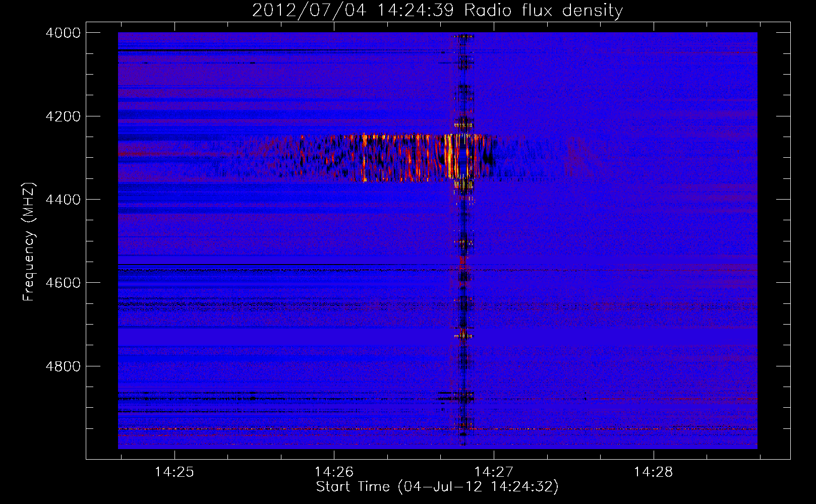Click the '14:28' time tick label

point(653,472)
